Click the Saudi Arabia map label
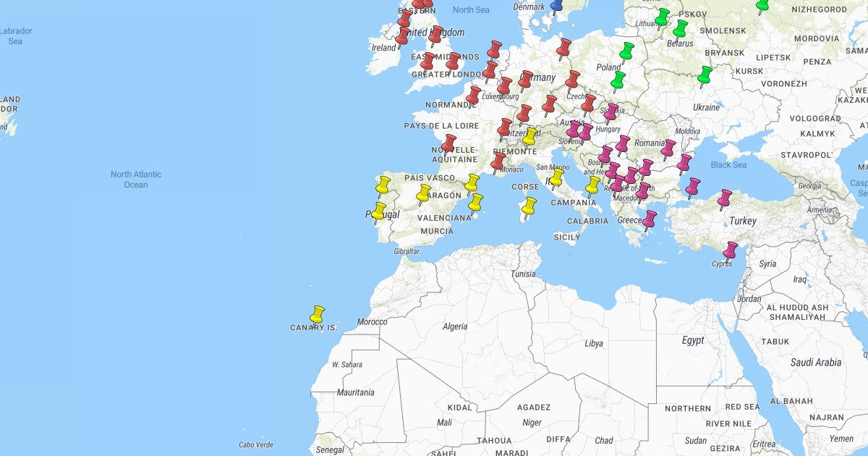The width and height of the screenshot is (868, 456). tap(816, 363)
